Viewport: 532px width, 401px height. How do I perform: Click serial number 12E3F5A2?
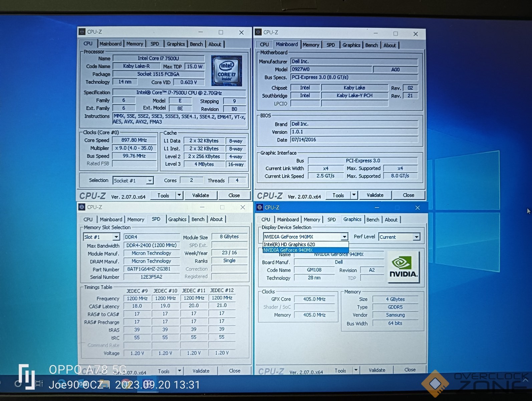point(152,277)
